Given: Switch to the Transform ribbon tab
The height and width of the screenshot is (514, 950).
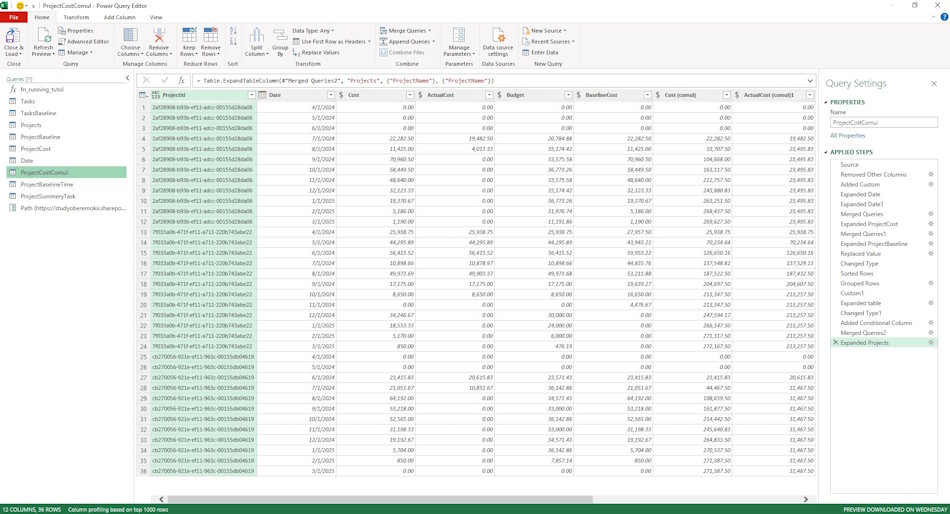Looking at the screenshot, I should [x=76, y=17].
